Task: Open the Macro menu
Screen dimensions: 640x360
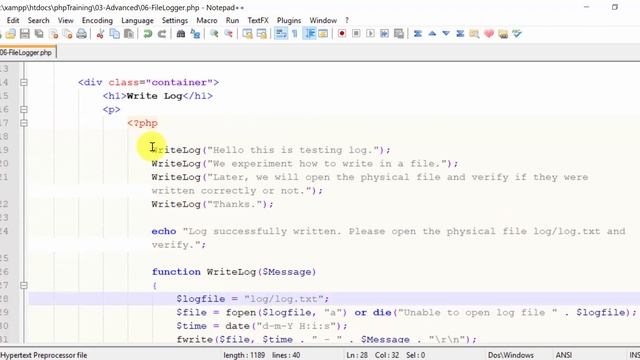Action: coord(207,20)
